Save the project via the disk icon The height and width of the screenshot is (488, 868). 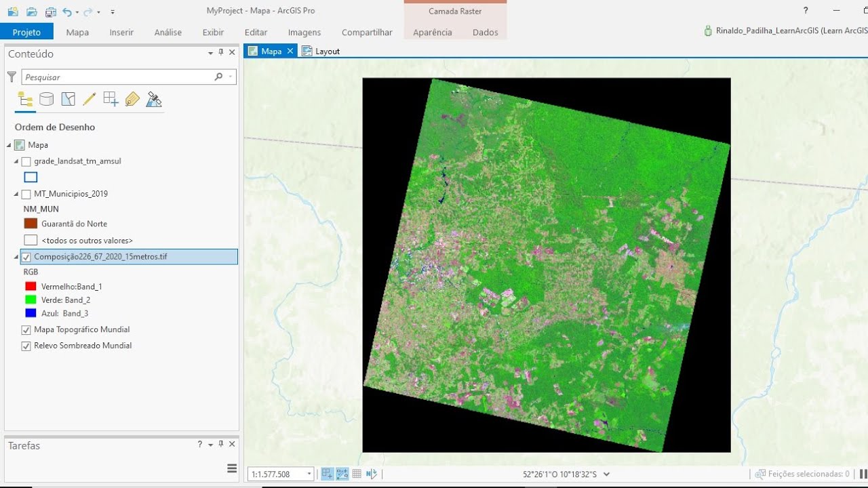[x=50, y=12]
